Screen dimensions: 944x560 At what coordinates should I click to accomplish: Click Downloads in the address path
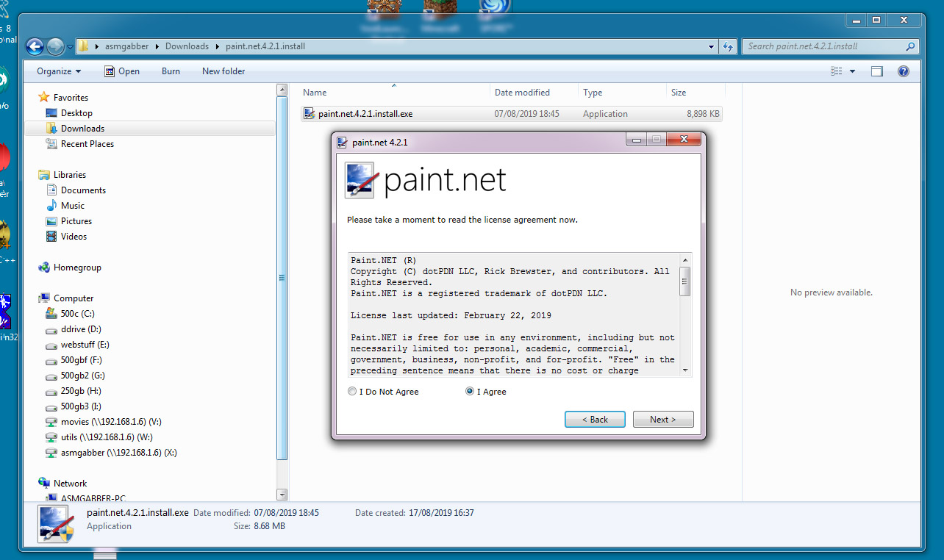(x=187, y=46)
